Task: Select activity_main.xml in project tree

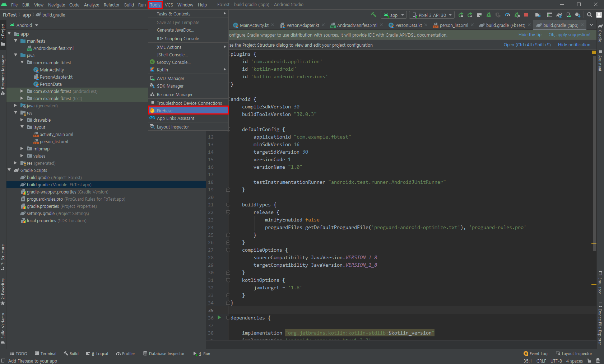Action: pos(53,134)
